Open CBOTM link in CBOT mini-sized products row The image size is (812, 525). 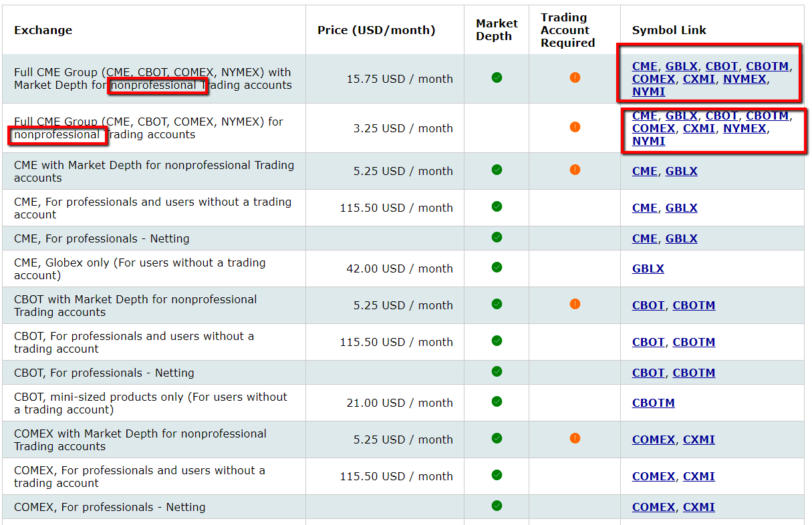coord(653,403)
